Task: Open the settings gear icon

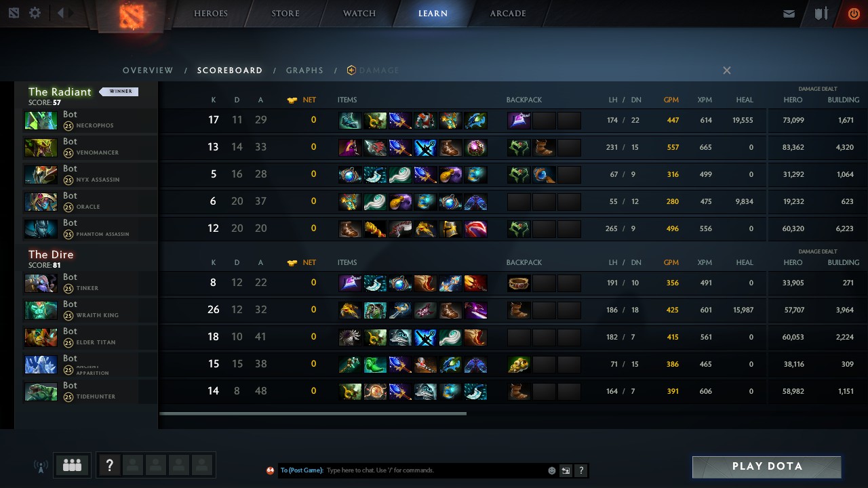Action: (35, 13)
